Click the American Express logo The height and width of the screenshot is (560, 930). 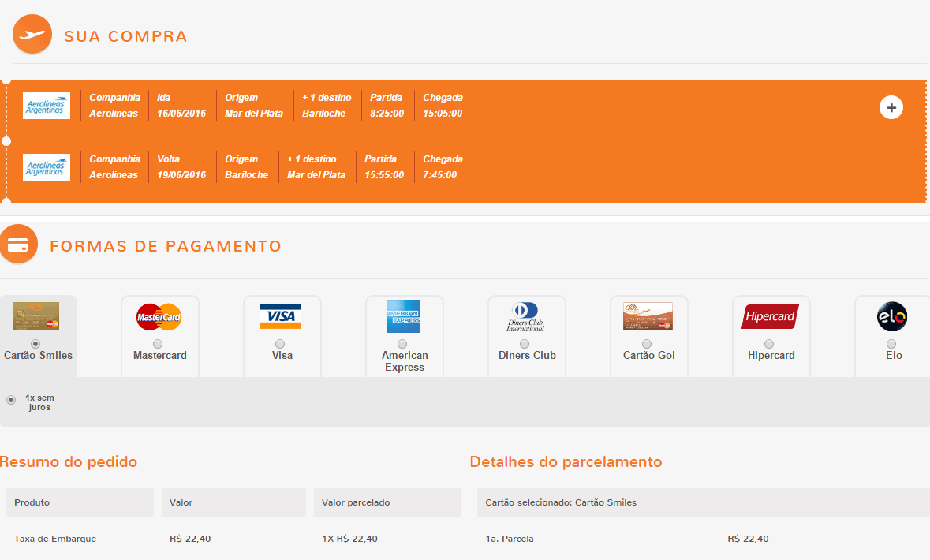coord(403,316)
